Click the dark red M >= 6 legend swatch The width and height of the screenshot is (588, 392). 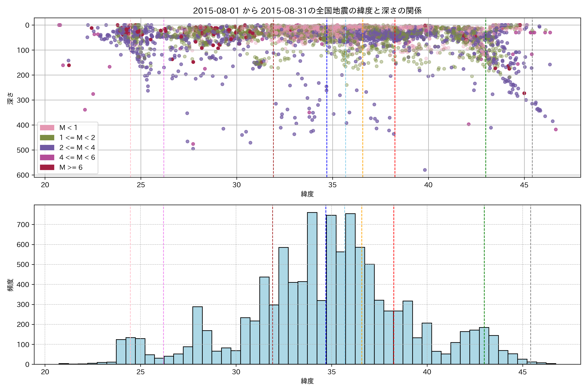click(47, 167)
